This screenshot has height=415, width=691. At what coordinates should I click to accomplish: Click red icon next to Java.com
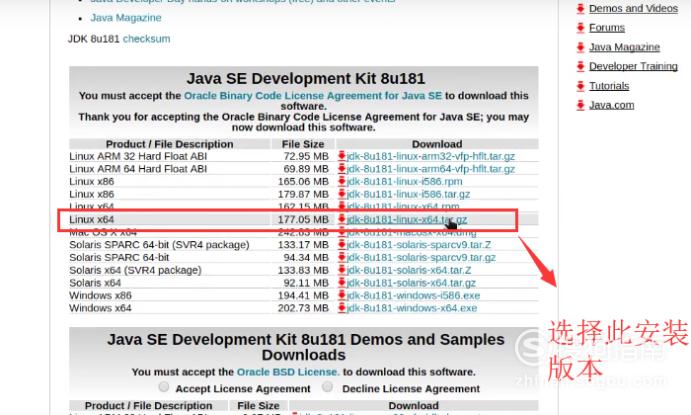[x=580, y=105]
